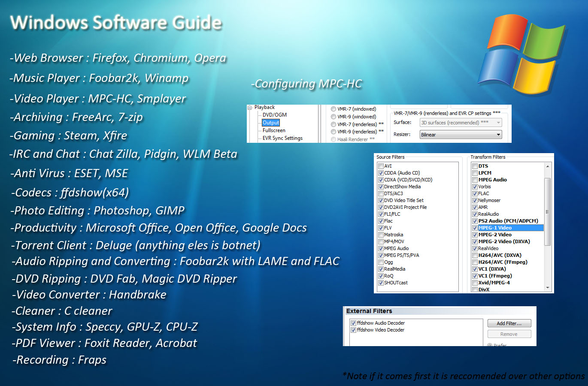588x386 pixels.
Task: Select DVD/OGM in the Playback tree
Action: [275, 115]
